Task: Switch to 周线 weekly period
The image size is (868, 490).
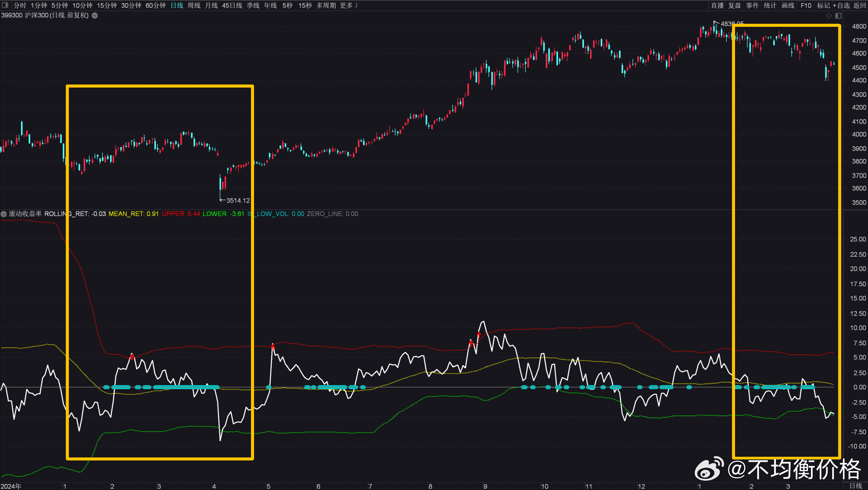Action: click(194, 5)
